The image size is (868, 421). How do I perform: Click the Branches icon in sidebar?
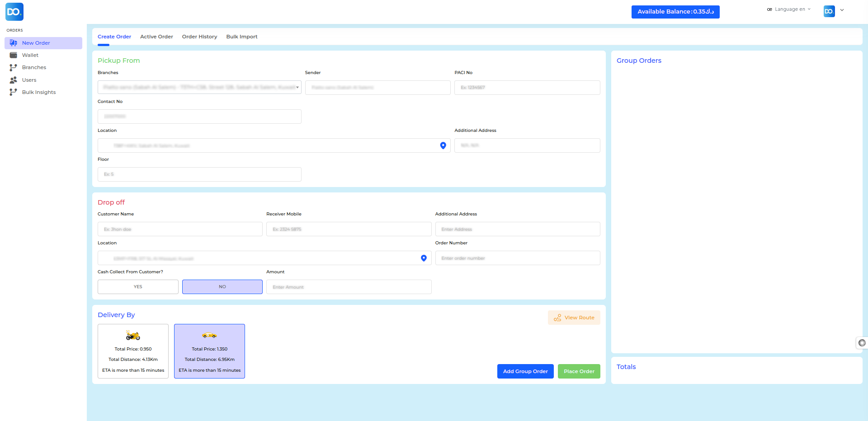point(14,67)
